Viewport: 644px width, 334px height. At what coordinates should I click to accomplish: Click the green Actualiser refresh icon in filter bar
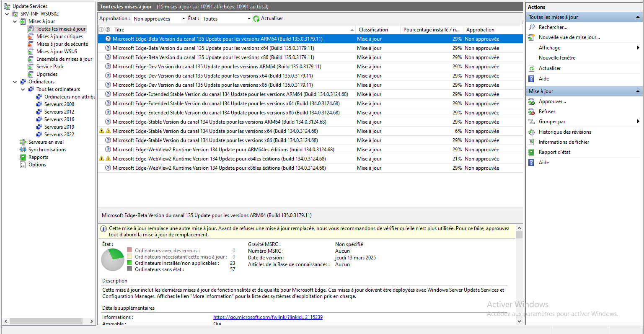[256, 19]
